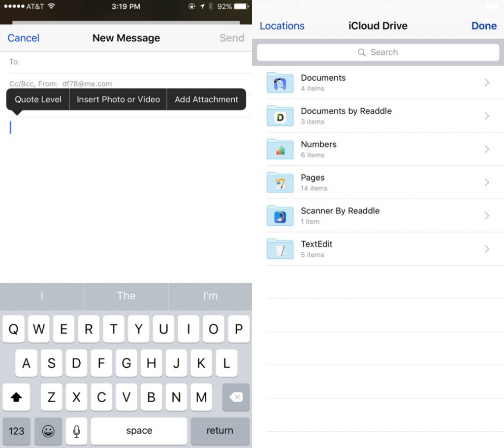Tap the Send button

click(x=232, y=38)
